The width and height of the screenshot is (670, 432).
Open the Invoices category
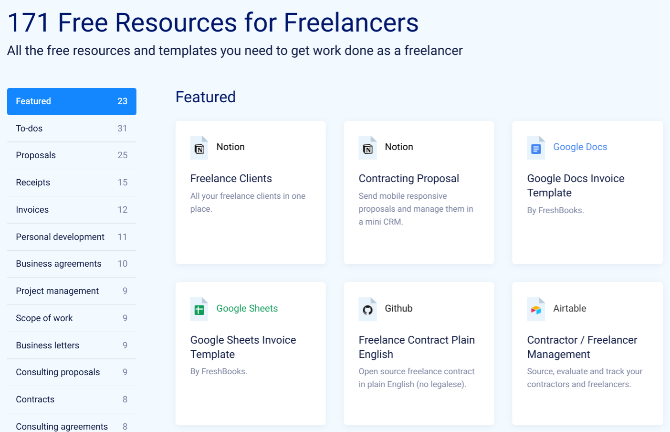tap(71, 210)
